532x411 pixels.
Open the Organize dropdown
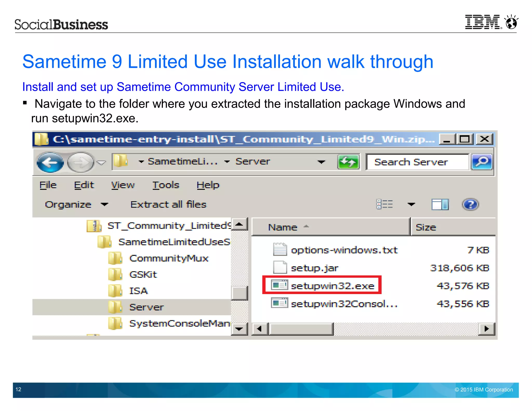tap(76, 205)
